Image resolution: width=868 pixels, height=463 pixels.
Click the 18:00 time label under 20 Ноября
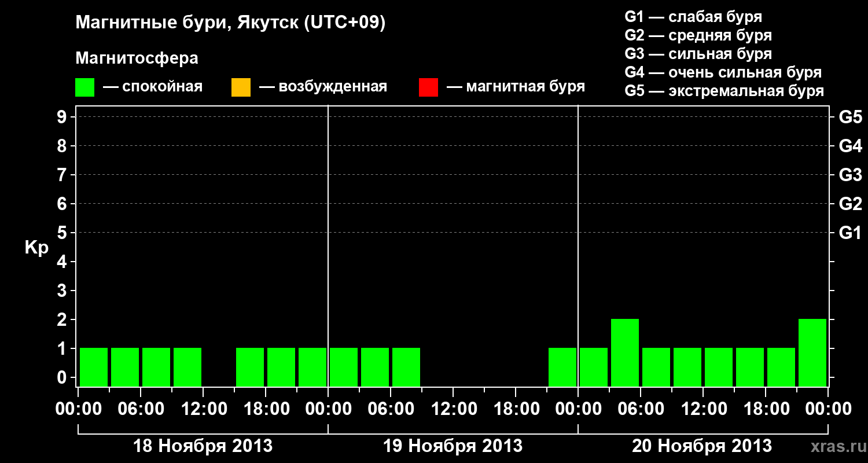pos(766,409)
